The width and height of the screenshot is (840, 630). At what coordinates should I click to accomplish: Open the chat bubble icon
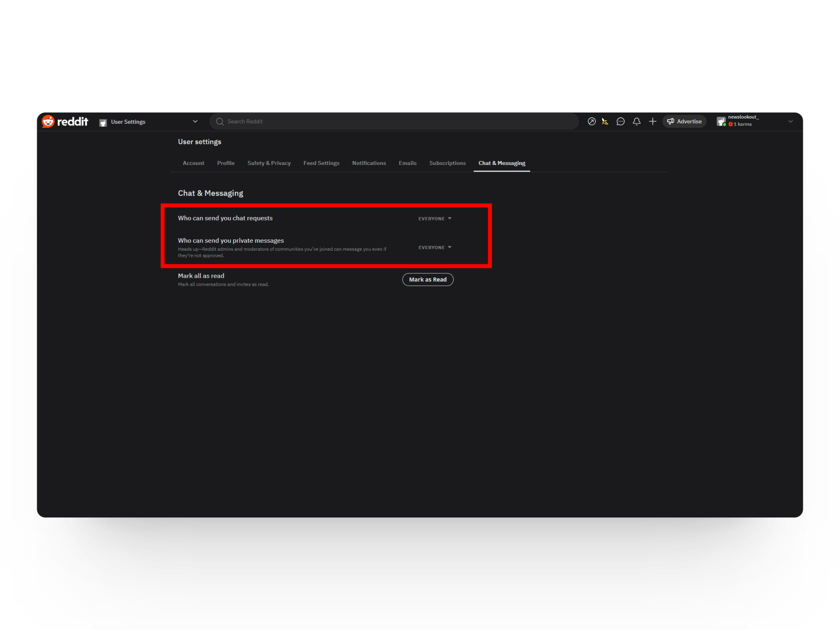[620, 121]
